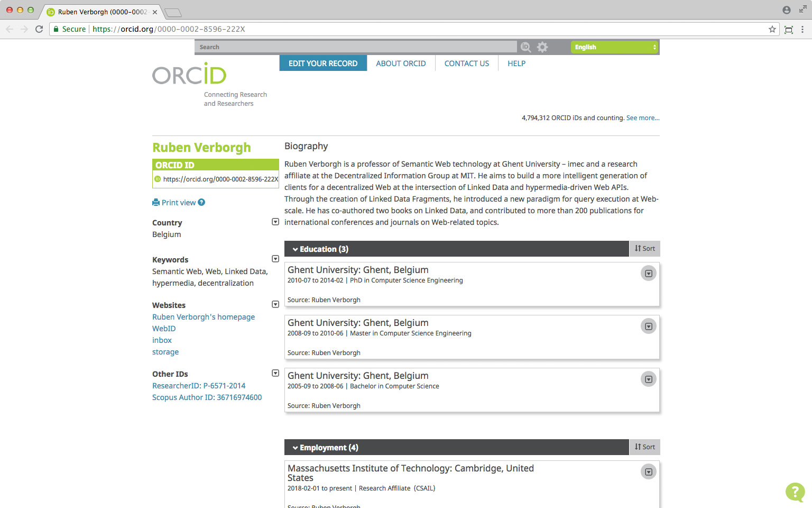
Task: Open the EDIT YOUR RECORD tab
Action: (323, 63)
